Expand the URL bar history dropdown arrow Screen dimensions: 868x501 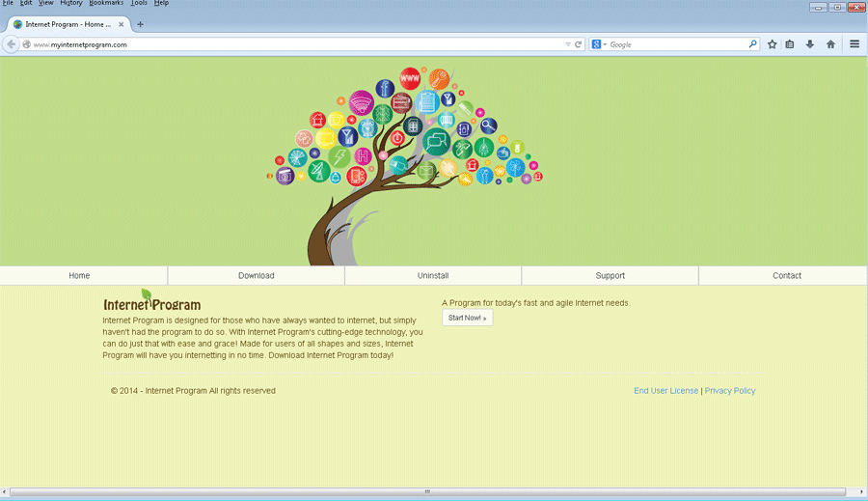pyautogui.click(x=568, y=44)
